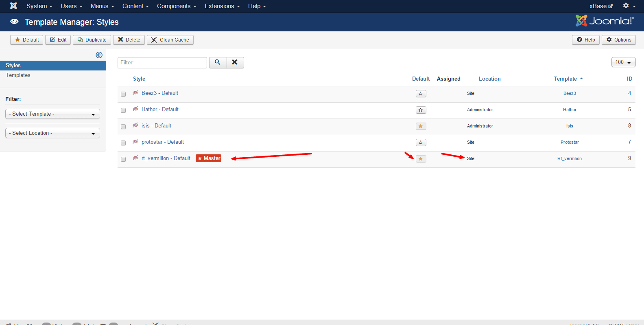644x325 pixels.
Task: Open the isis - Default style
Action: (156, 126)
